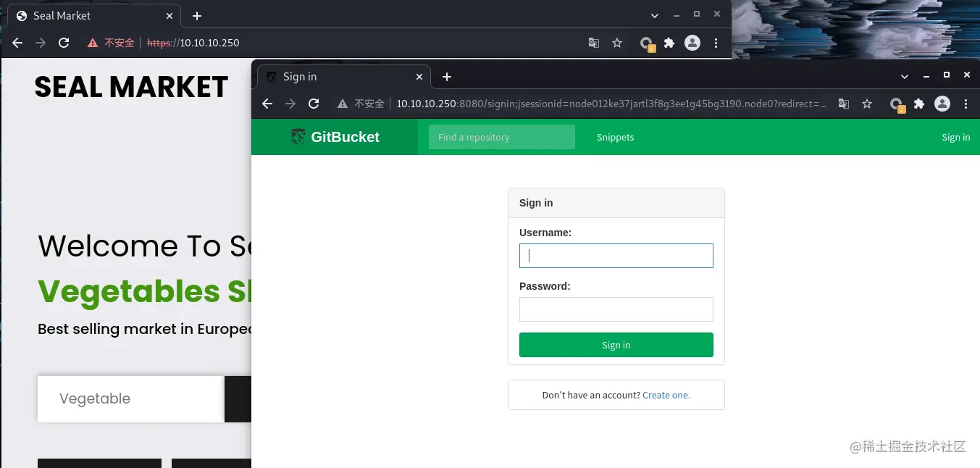This screenshot has height=468, width=980.
Task: Bookmark GitBucket page with star icon
Action: 867,104
